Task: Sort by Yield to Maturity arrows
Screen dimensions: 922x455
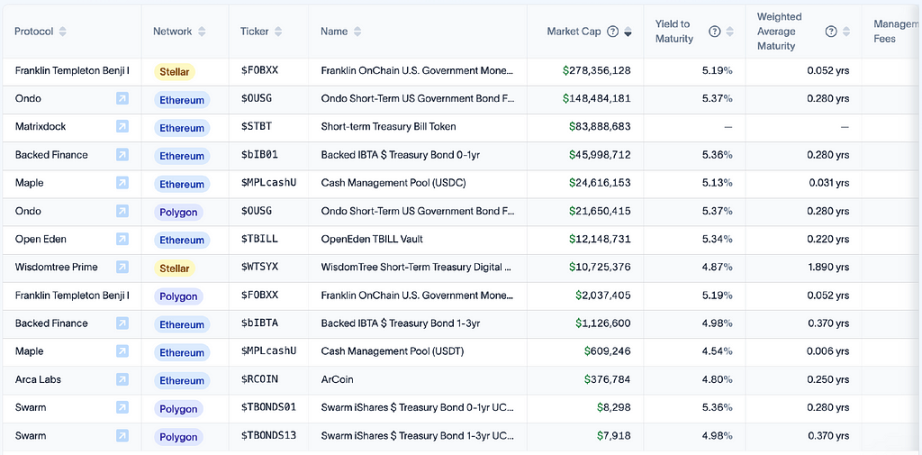Action: 730,32
